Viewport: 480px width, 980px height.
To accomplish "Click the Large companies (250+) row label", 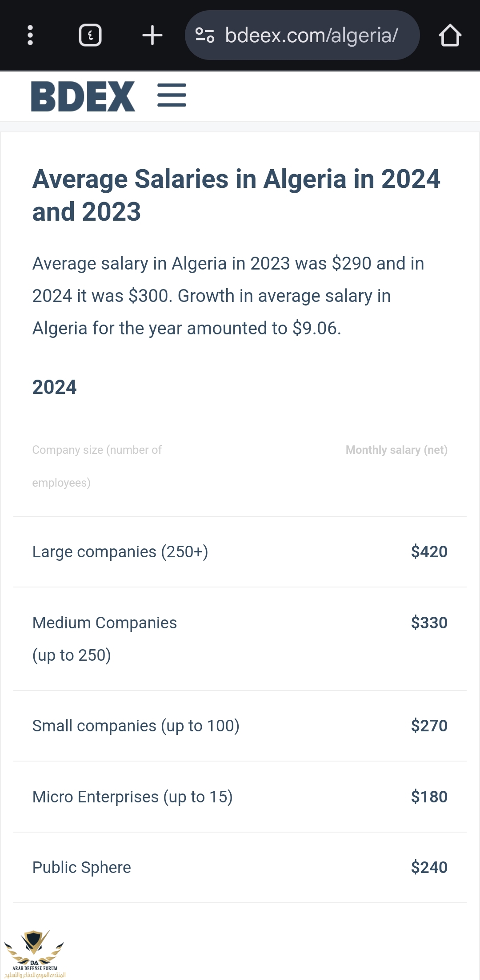I will [x=120, y=552].
